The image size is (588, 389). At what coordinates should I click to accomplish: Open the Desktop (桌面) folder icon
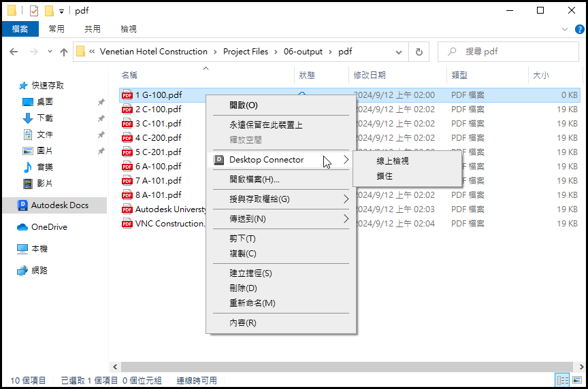pyautogui.click(x=28, y=102)
